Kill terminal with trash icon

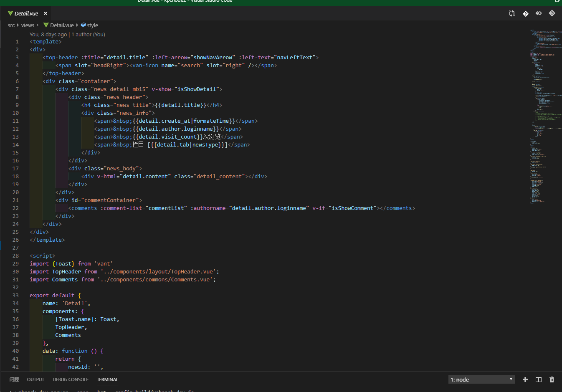point(552,379)
